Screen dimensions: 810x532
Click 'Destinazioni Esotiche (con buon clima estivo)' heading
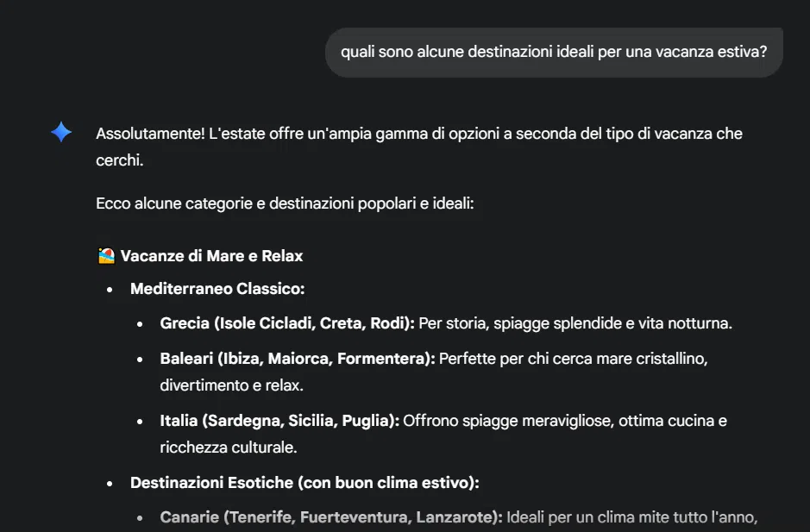coord(305,482)
